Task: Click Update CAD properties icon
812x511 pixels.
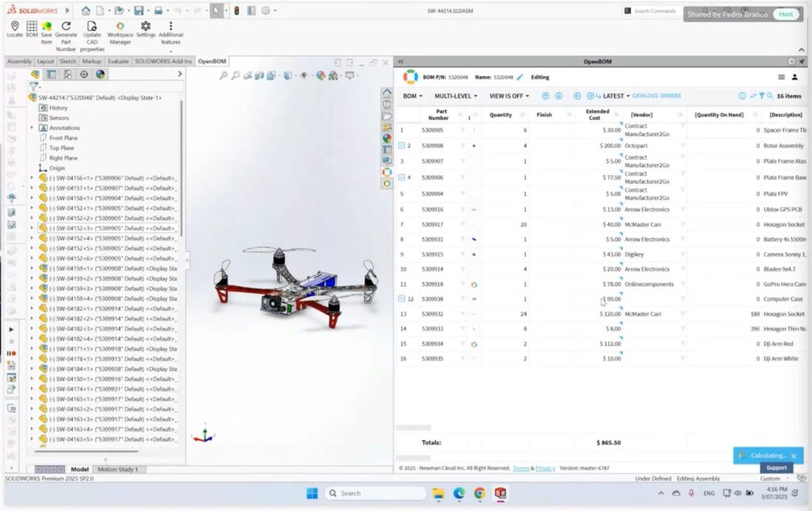Action: 92,36
